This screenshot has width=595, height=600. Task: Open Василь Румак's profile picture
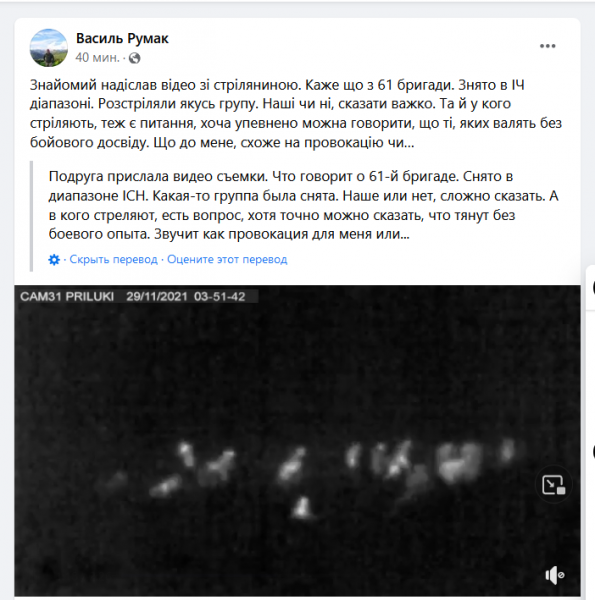point(49,48)
